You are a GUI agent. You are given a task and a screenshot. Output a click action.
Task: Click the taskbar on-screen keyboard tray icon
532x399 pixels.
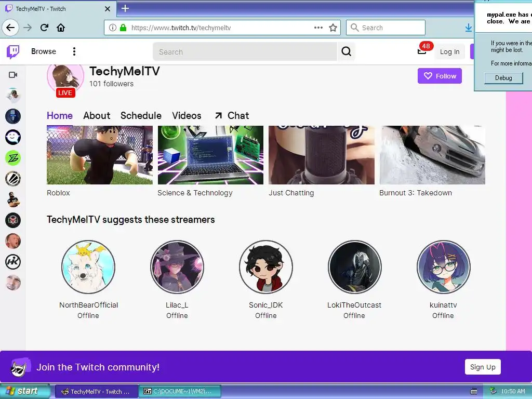[474, 392]
